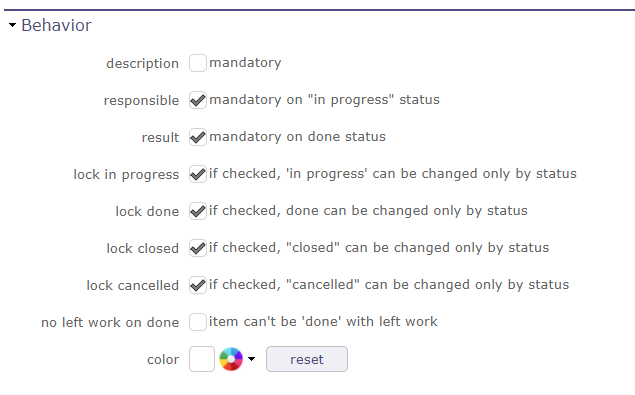Click the empty color swatch box
Image resolution: width=635 pixels, height=395 pixels.
(202, 359)
